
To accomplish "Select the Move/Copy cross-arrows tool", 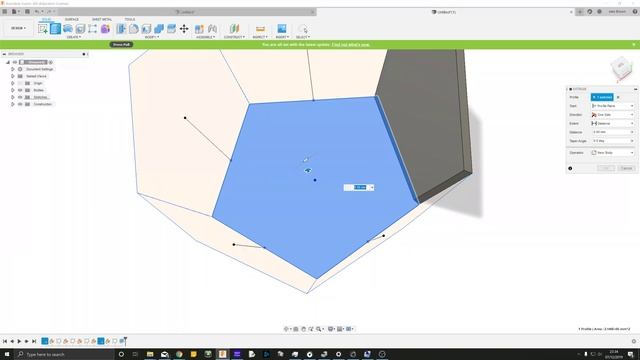I will coord(184,29).
